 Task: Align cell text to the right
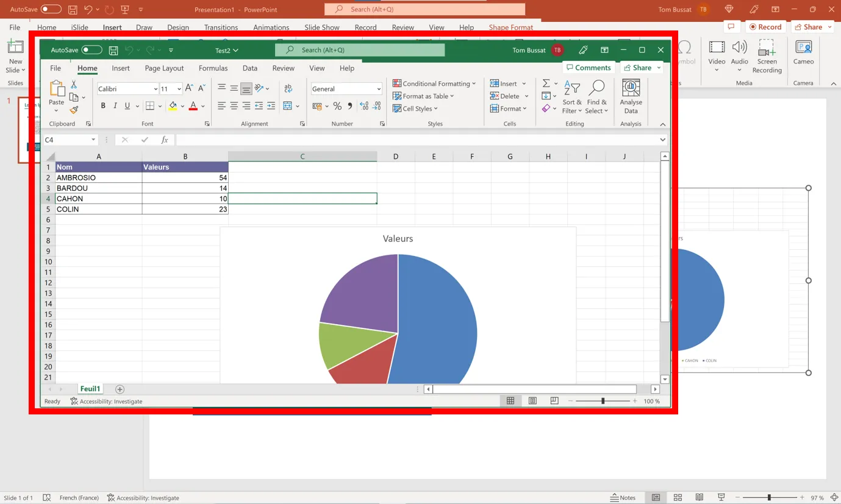[246, 106]
